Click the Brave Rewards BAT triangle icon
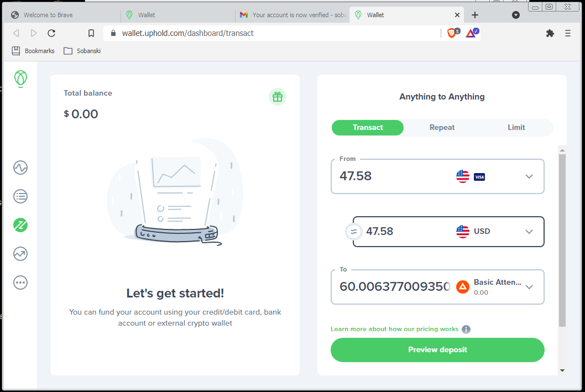The height and width of the screenshot is (392, 585). pyautogui.click(x=472, y=33)
